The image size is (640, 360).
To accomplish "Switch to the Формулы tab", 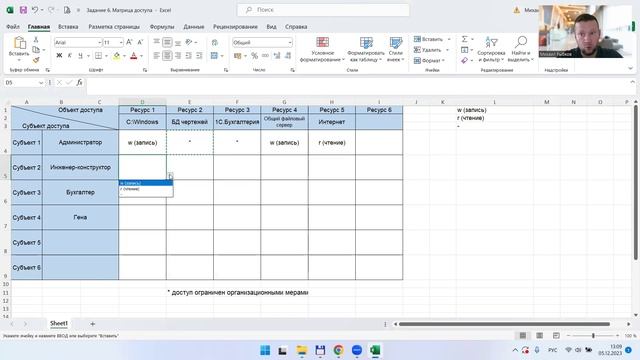I will click(162, 27).
